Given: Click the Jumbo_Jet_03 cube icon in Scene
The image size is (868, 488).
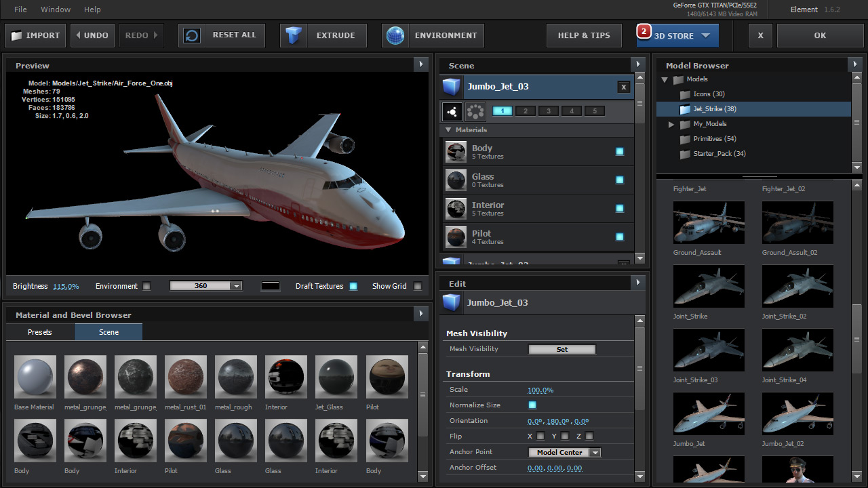Looking at the screenshot, I should coord(452,87).
